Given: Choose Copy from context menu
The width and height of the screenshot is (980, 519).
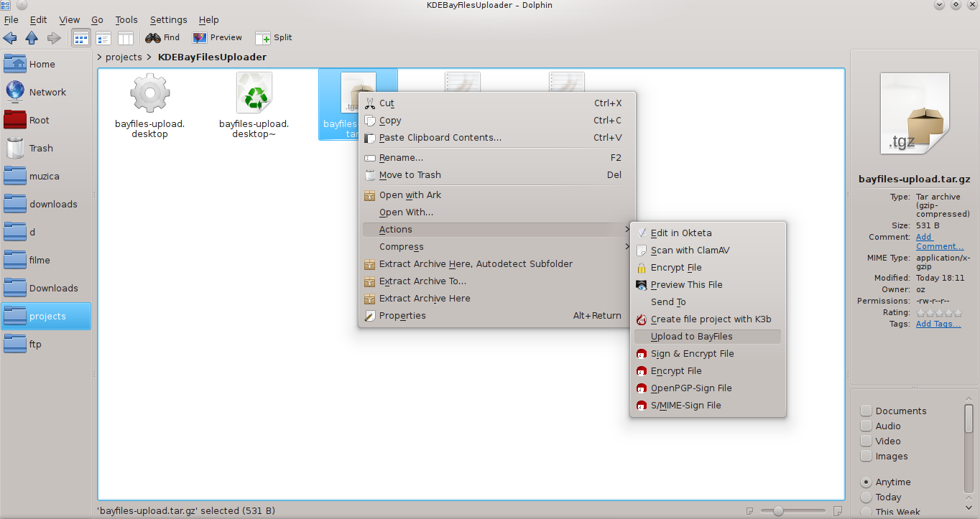Looking at the screenshot, I should point(496,121).
